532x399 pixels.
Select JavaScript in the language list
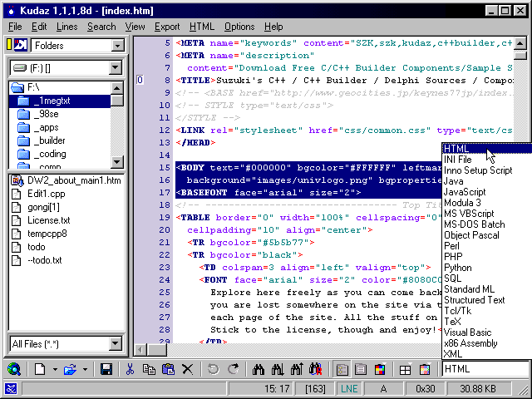[487, 192]
